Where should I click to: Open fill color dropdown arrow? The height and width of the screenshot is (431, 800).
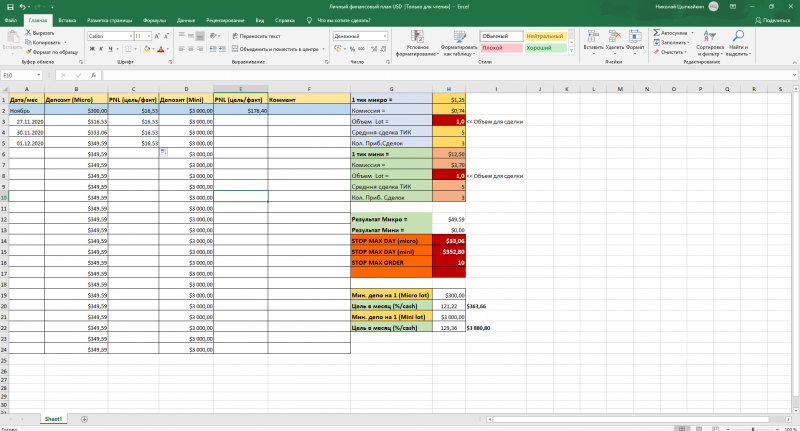[x=153, y=49]
